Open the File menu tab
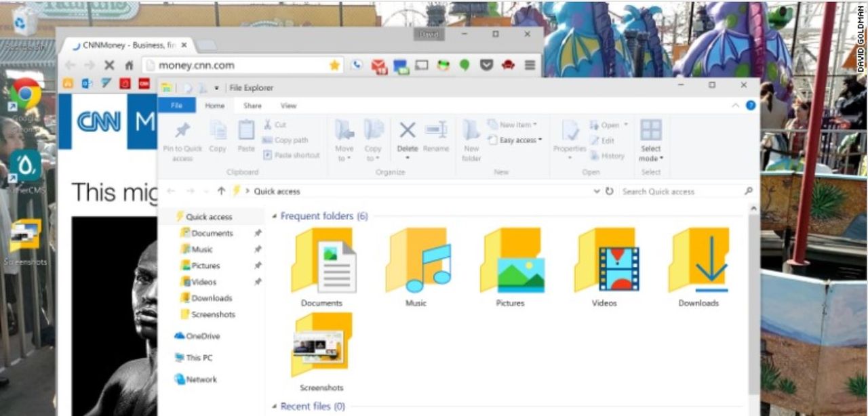Image resolution: width=868 pixels, height=416 pixels. point(176,106)
